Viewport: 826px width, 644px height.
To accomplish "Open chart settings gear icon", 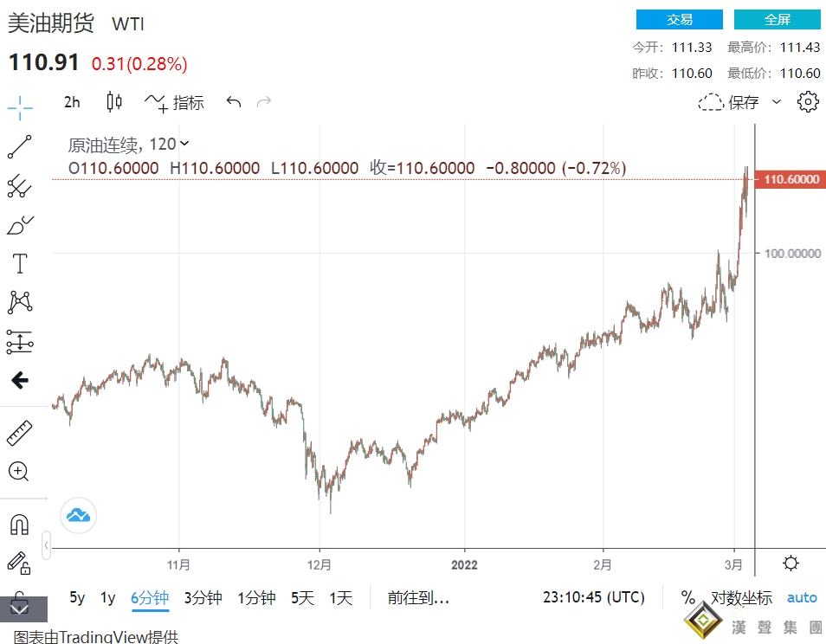I will click(808, 102).
